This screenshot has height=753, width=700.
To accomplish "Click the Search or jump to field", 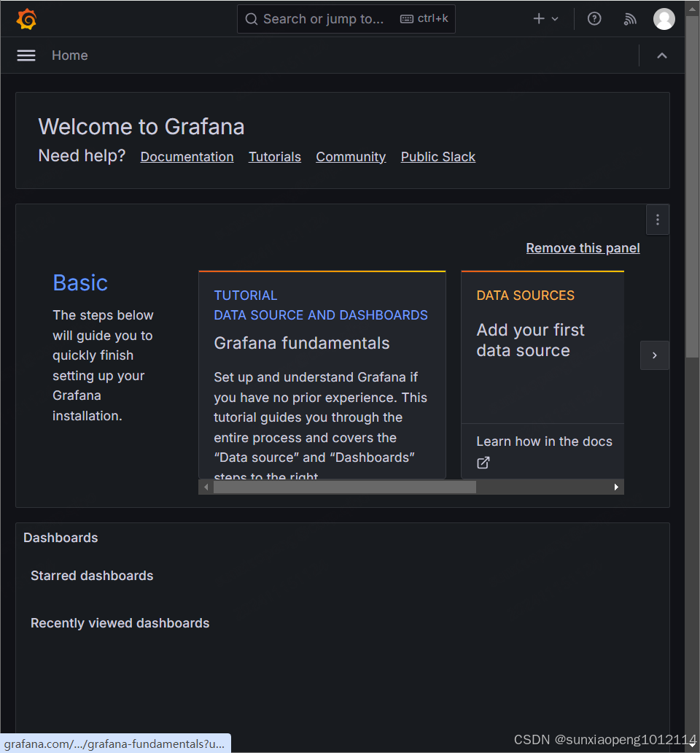I will tap(346, 19).
